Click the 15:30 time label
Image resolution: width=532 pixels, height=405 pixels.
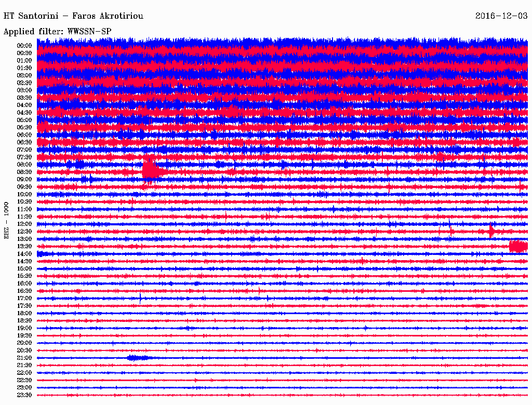tap(24, 276)
